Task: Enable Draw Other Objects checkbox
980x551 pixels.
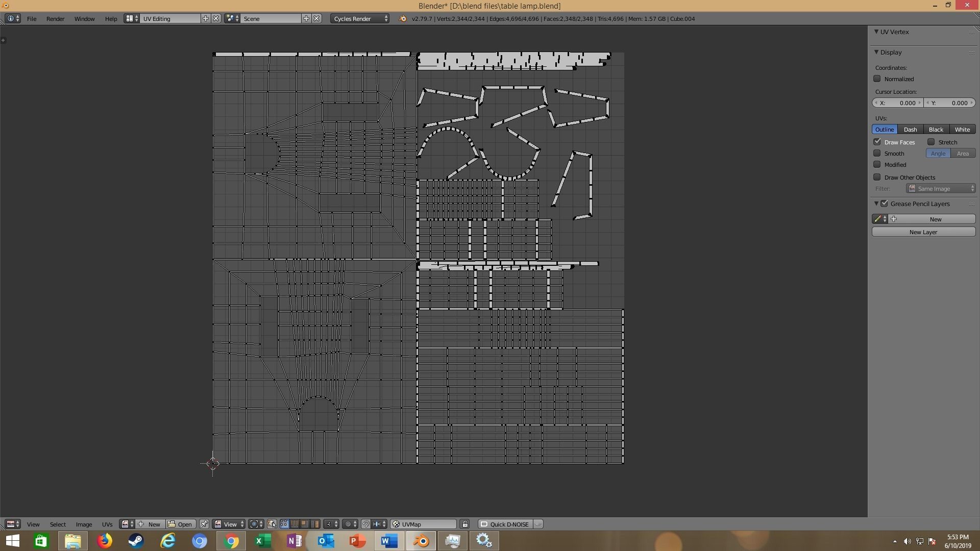Action: pyautogui.click(x=877, y=177)
